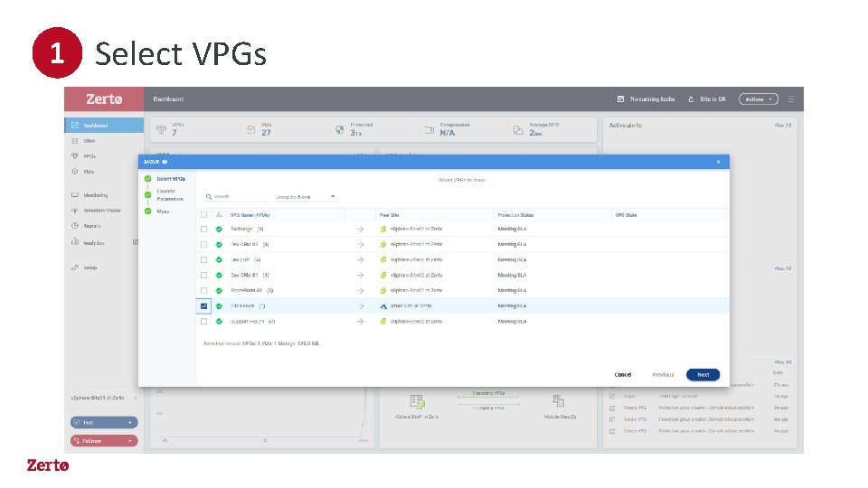Viewport: 868px width, 488px height.
Task: Check the Dev CRM 01 checkbox
Action: pos(203,275)
